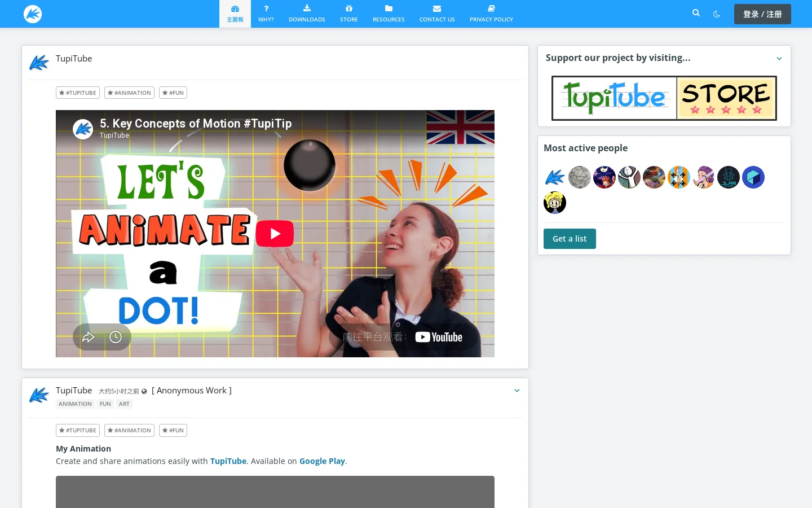Open CONTACT US in the navigation
The height and width of the screenshot is (508, 812).
pyautogui.click(x=437, y=14)
